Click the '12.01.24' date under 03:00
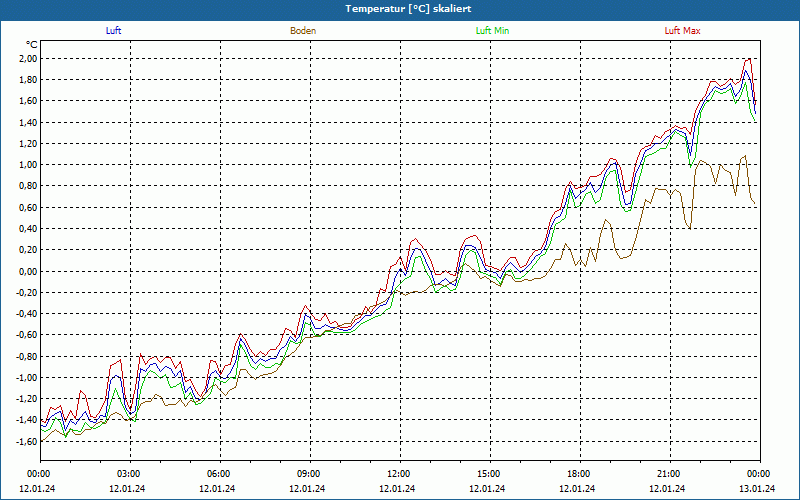Viewport: 800px width, 500px height. 127,488
